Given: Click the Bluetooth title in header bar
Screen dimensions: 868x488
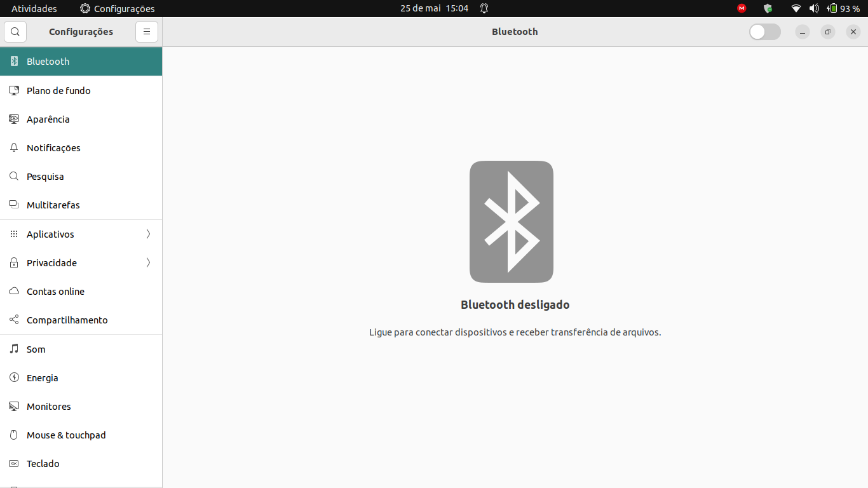Looking at the screenshot, I should click(515, 32).
